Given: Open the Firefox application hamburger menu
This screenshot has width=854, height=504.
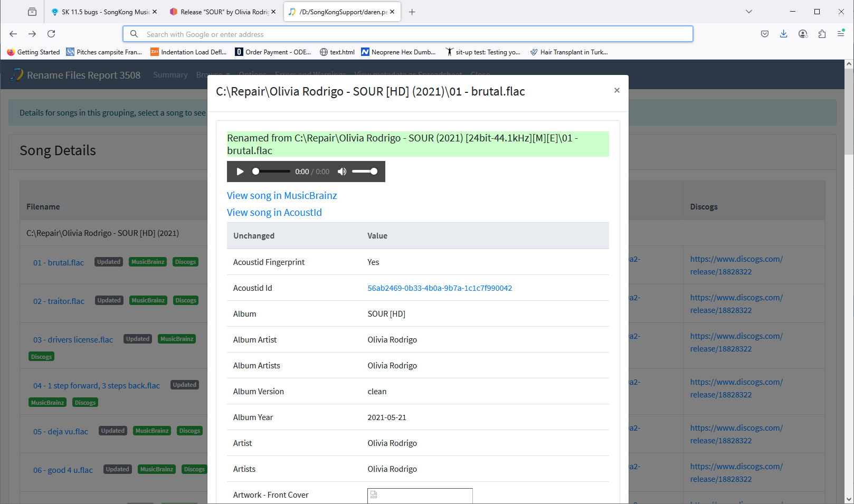Looking at the screenshot, I should pos(841,34).
